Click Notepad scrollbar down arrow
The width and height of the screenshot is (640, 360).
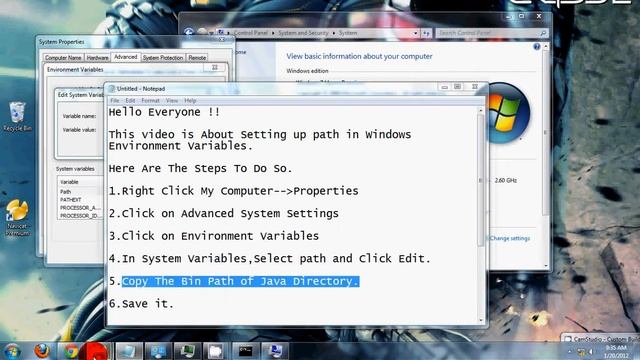481,321
